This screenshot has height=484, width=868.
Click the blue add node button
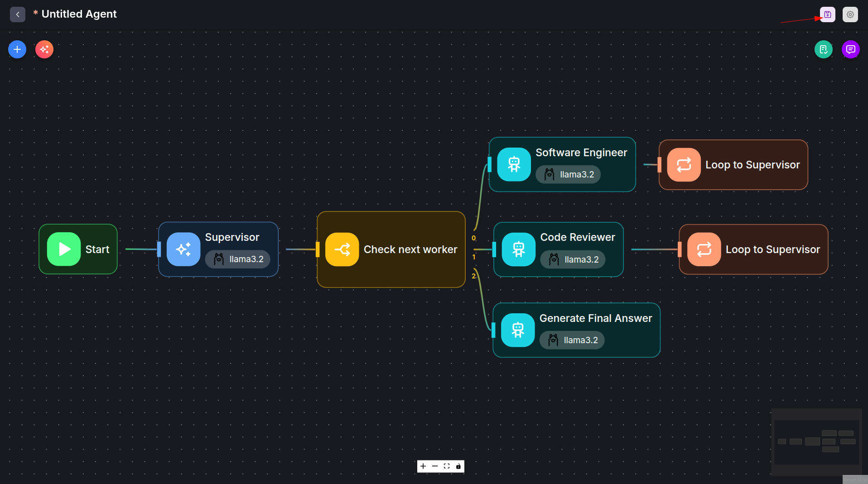click(17, 49)
